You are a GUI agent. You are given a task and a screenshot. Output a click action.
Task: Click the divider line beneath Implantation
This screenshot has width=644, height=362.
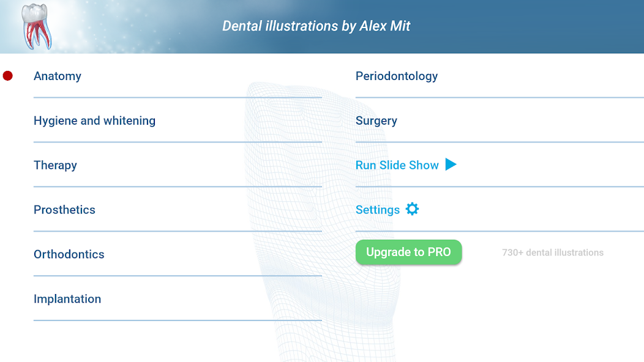(178, 320)
